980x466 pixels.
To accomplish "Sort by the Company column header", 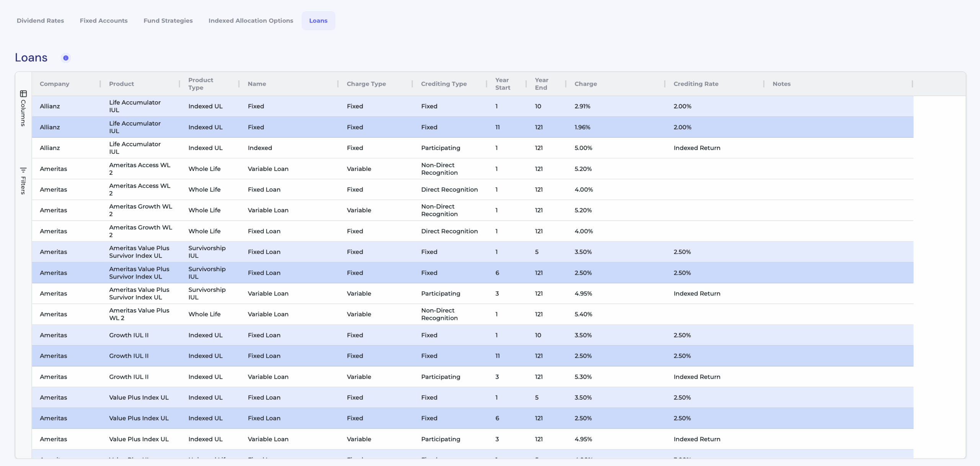I will point(54,84).
